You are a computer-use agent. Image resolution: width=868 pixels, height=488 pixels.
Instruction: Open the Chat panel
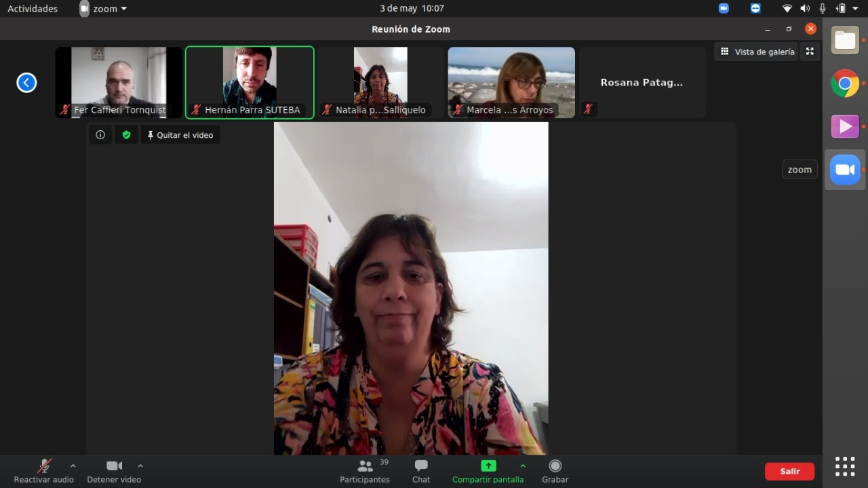click(421, 470)
